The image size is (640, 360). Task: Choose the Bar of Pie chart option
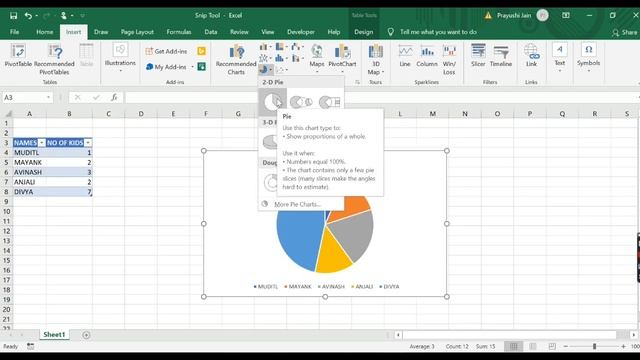click(x=330, y=102)
